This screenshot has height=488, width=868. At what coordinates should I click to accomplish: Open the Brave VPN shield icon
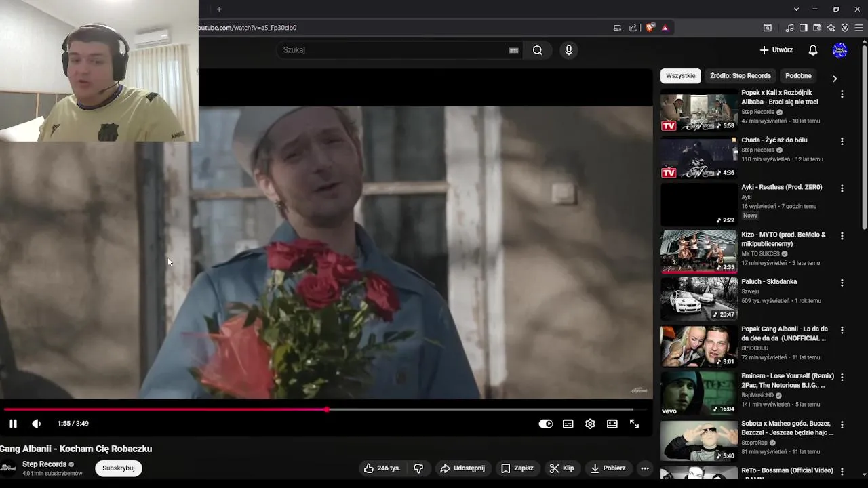pyautogui.click(x=845, y=28)
